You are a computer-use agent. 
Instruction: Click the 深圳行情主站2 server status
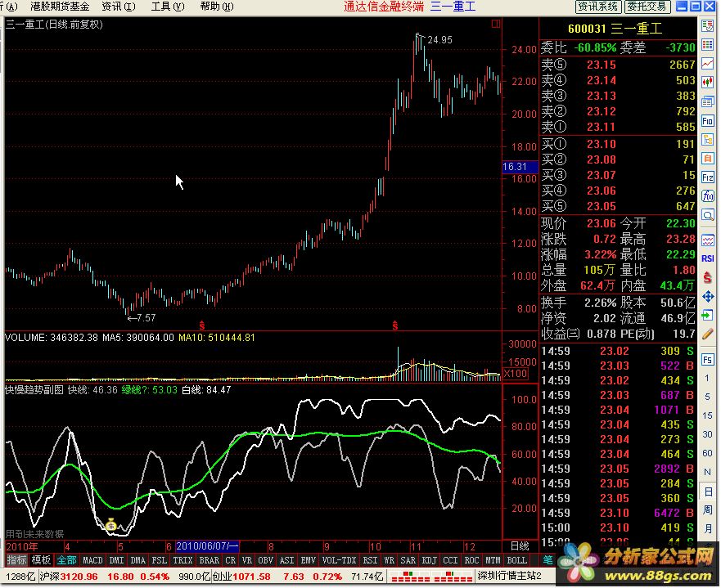click(510, 576)
